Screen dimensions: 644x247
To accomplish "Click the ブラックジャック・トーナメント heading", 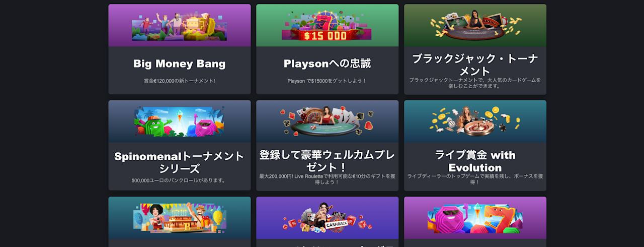I will point(475,65).
